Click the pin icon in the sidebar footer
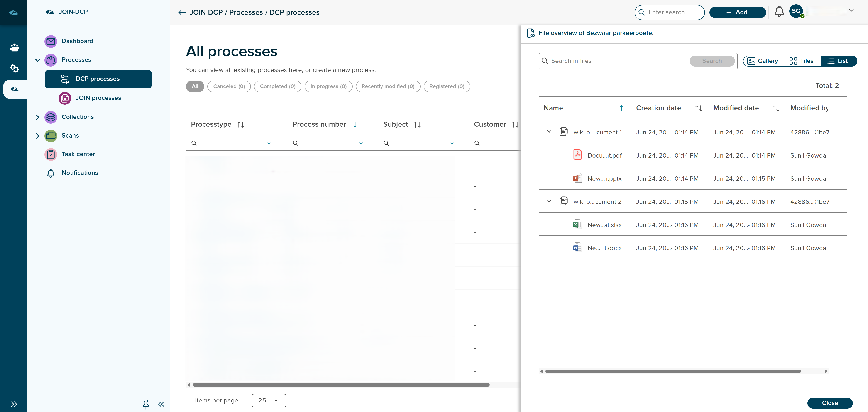Screen dimensions: 868x412 click(x=146, y=404)
